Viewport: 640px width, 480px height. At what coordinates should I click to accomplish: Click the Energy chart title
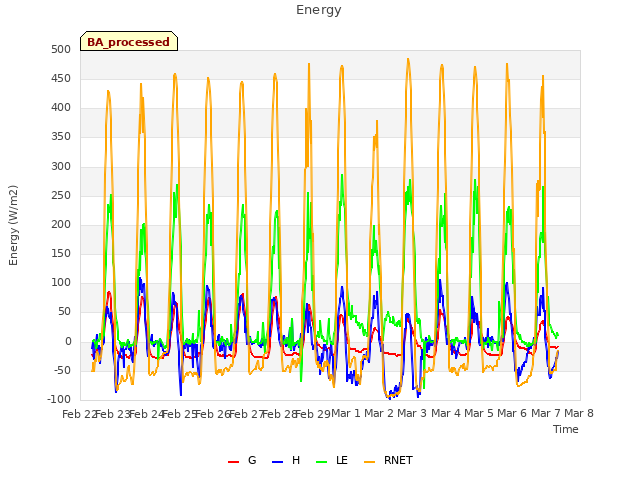click(x=319, y=10)
